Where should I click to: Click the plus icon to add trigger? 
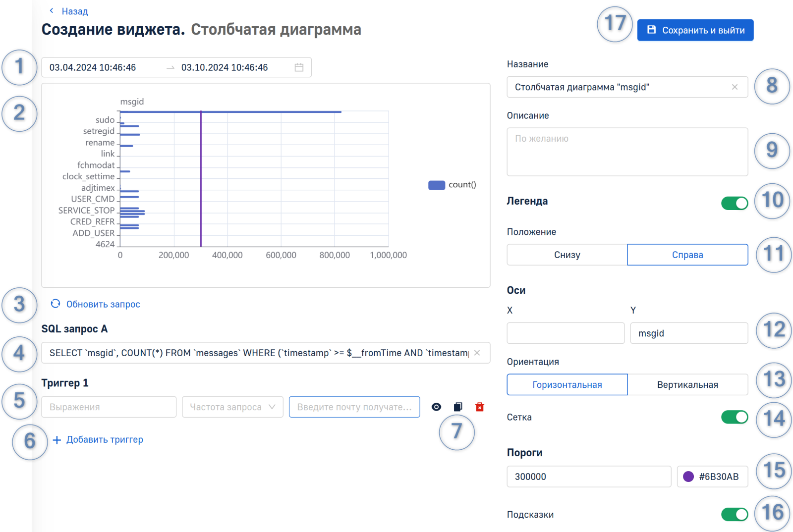(57, 440)
